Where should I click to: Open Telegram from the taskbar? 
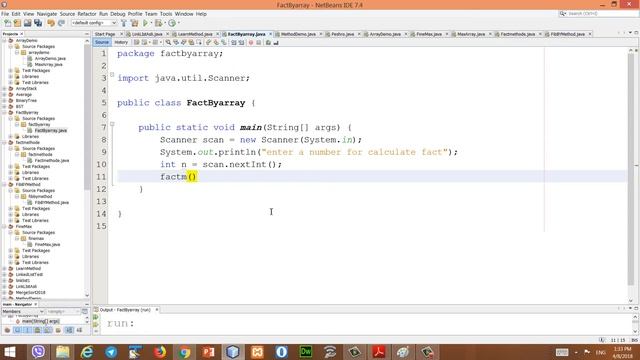111,351
